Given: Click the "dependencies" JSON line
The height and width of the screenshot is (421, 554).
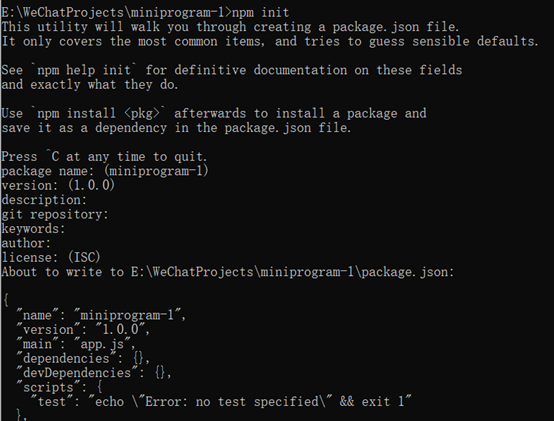Looking at the screenshot, I should (83, 358).
